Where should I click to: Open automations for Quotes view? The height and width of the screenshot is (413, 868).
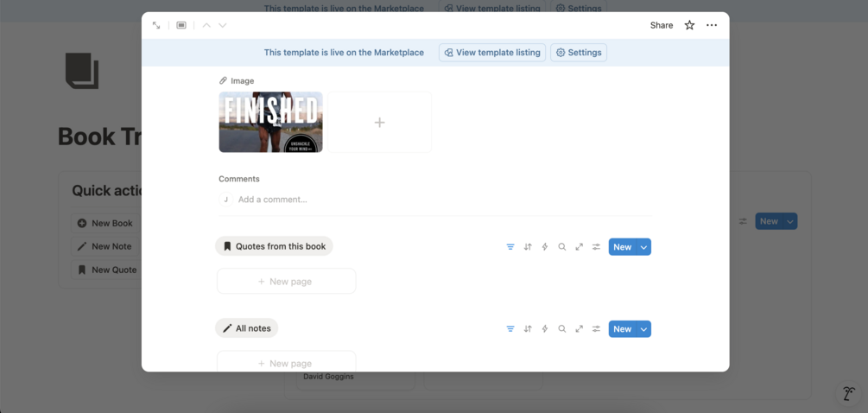click(545, 247)
